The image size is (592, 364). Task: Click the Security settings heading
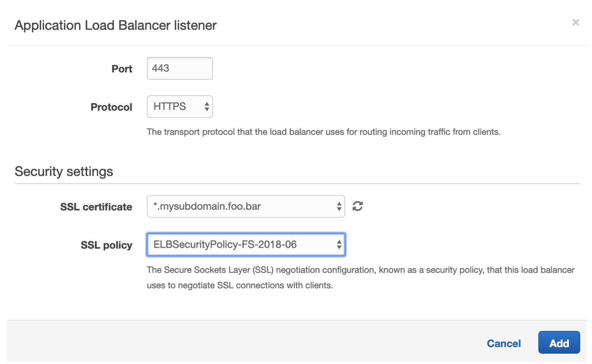tap(64, 172)
